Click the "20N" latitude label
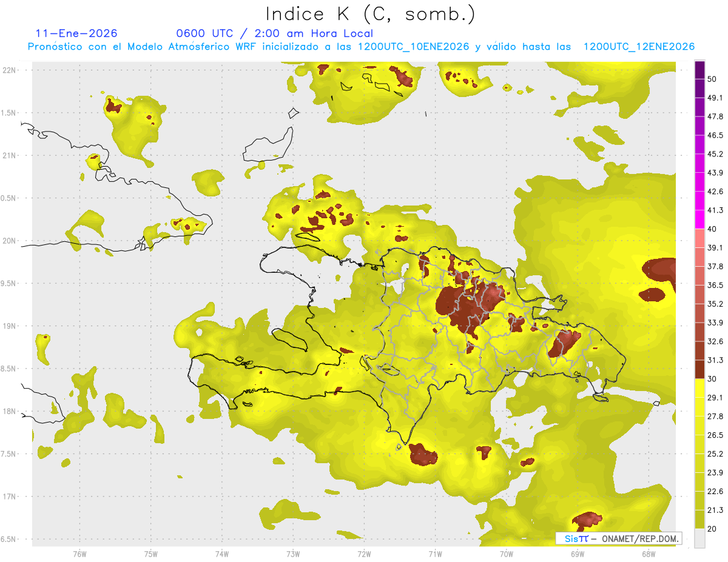Viewport: 728px width, 562px height. point(10,241)
